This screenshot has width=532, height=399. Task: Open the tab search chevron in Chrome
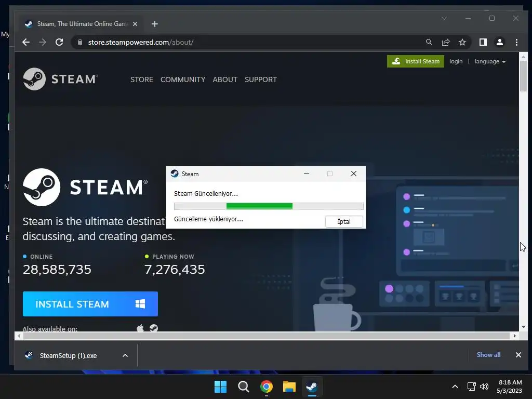coord(444,18)
